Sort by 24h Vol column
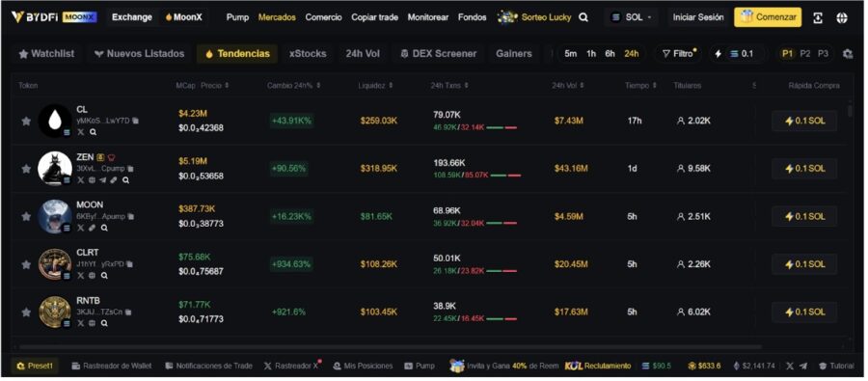The image size is (868, 381). pyautogui.click(x=567, y=86)
